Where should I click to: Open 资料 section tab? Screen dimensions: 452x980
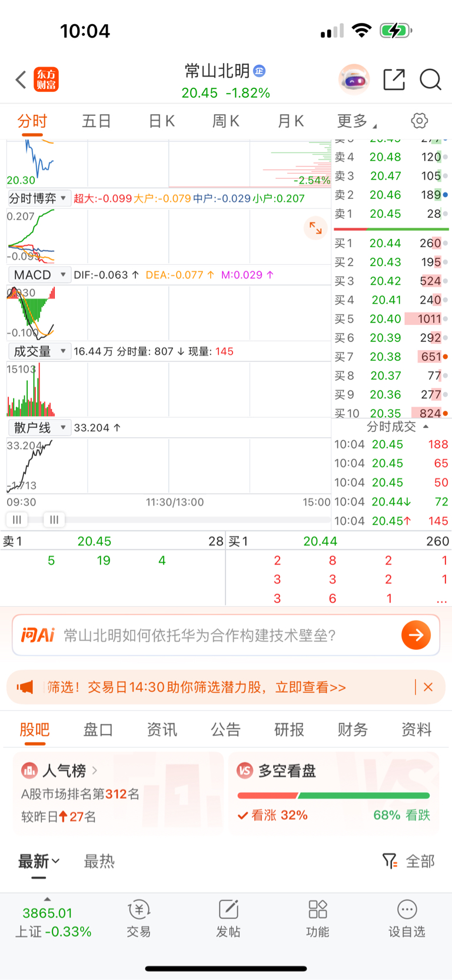416,730
